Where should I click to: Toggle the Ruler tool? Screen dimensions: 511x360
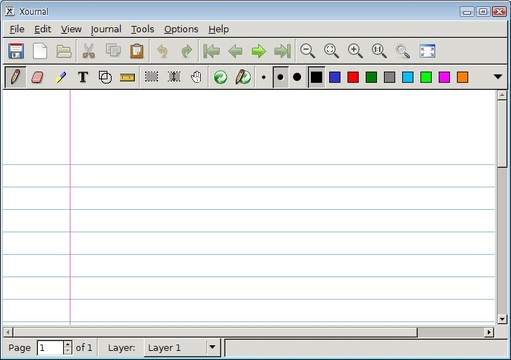[127, 78]
